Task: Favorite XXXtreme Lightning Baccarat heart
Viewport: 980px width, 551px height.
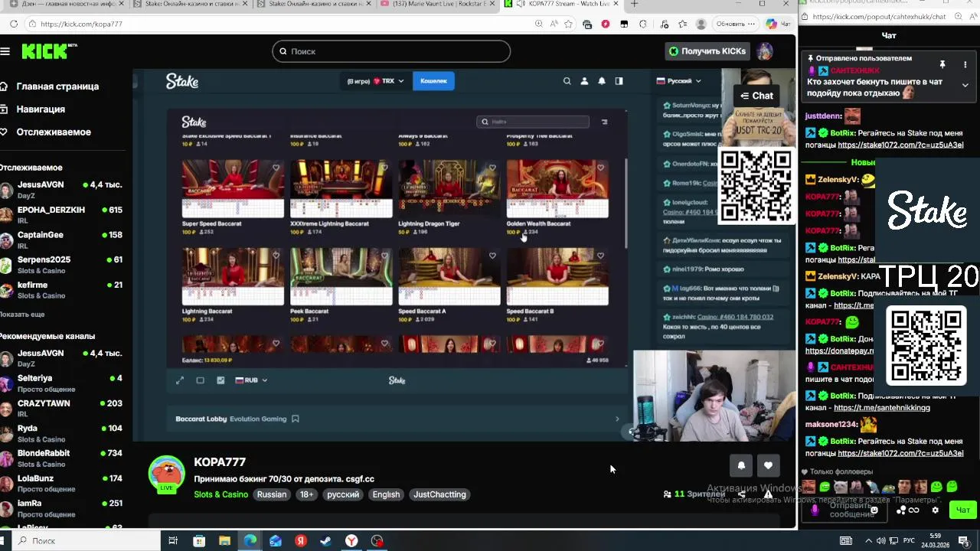Action: (x=384, y=168)
